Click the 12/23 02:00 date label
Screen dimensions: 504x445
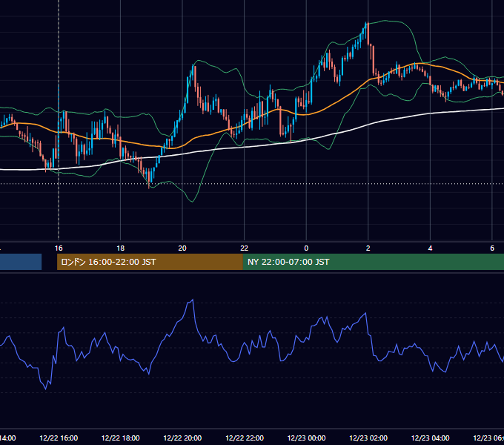pos(368,438)
